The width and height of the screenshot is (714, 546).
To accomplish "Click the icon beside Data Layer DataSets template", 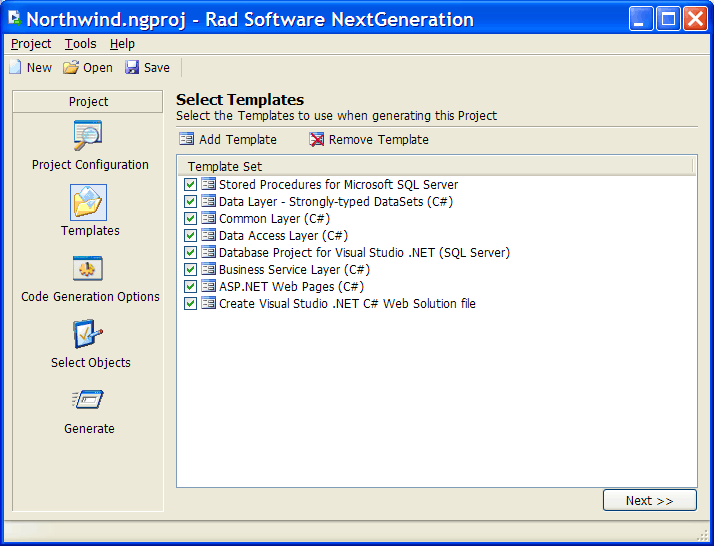I will click(209, 201).
